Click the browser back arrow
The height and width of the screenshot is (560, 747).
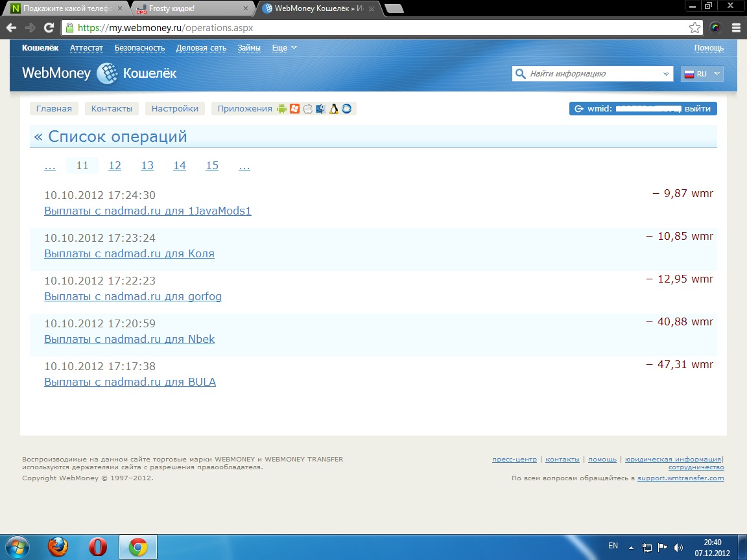[x=11, y=28]
